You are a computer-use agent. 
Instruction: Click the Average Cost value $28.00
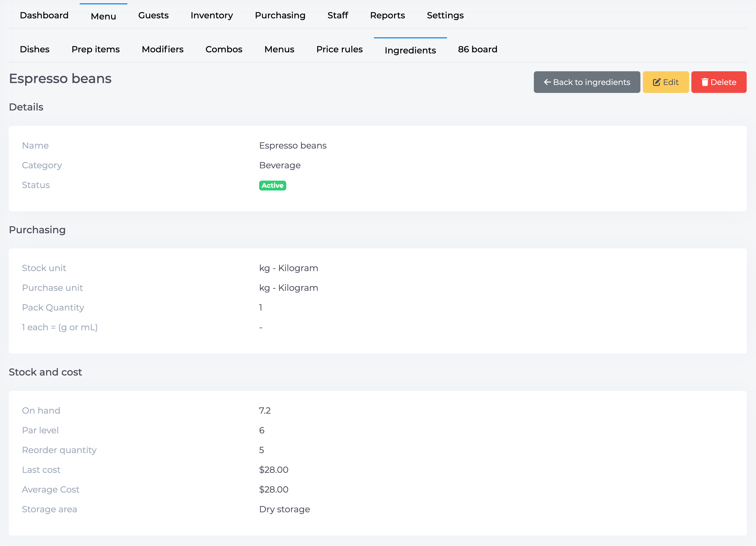[x=274, y=490]
